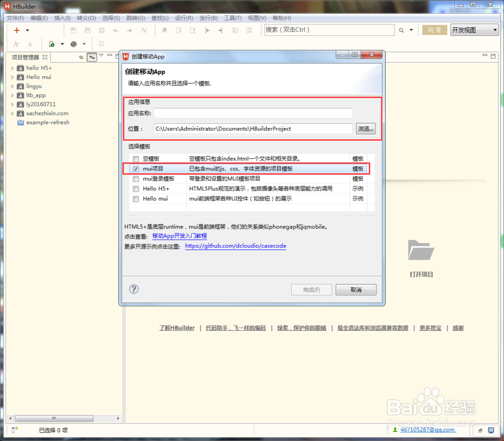
Task: Select the xachezhixin.com project
Action: [x=47, y=113]
